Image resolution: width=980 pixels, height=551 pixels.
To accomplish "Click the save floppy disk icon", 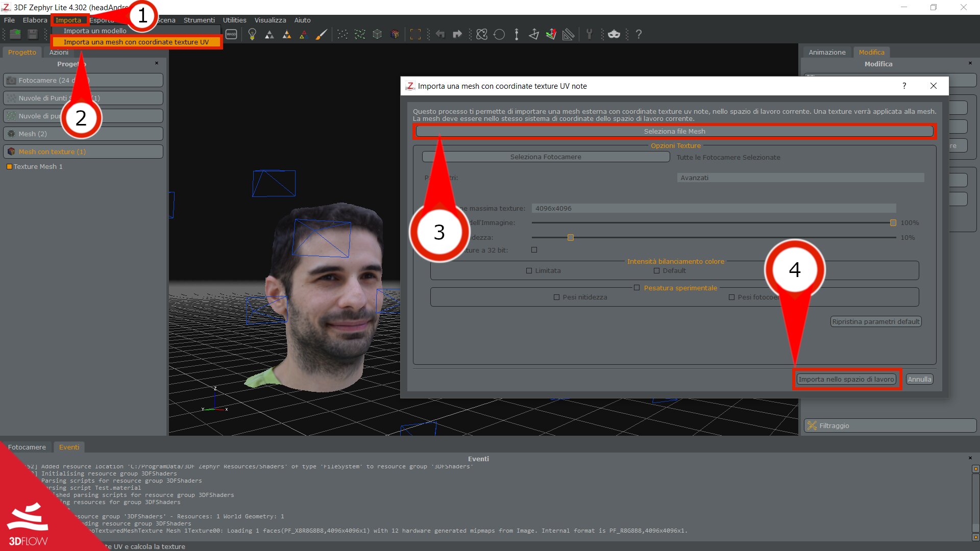I will pos(33,34).
